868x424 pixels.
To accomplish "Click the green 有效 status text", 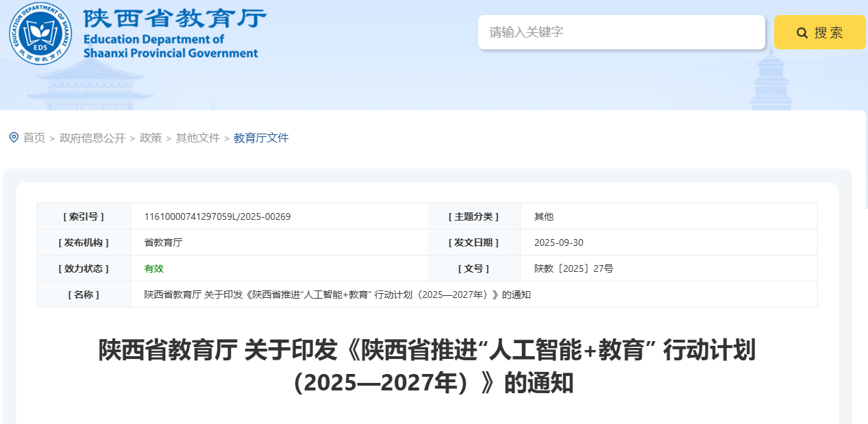I will (153, 269).
